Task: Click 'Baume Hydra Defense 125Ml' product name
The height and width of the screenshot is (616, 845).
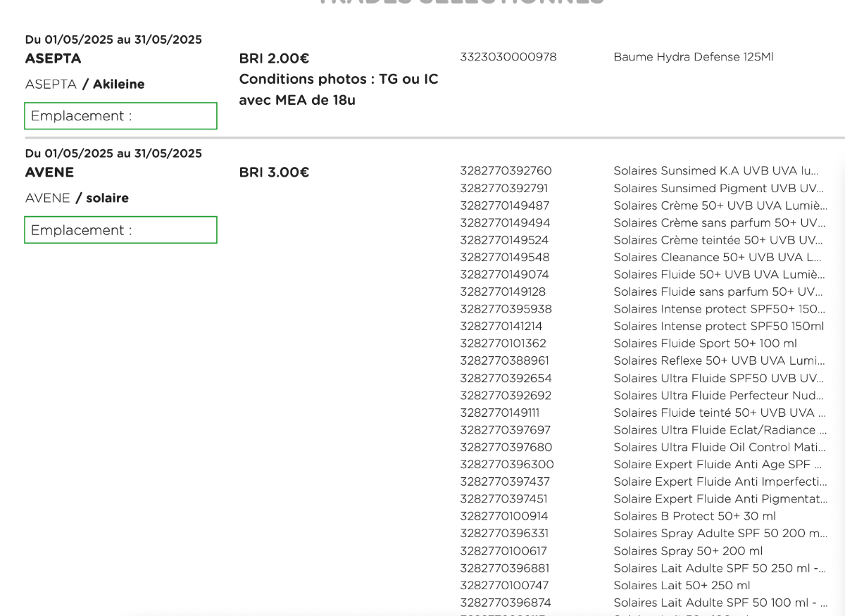Action: click(x=694, y=57)
